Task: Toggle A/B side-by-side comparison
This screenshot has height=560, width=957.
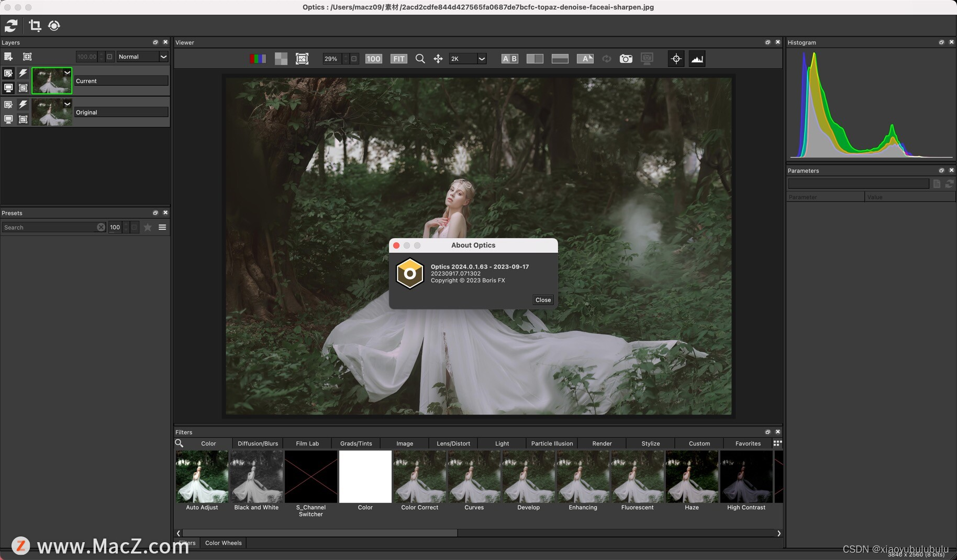Action: click(509, 59)
